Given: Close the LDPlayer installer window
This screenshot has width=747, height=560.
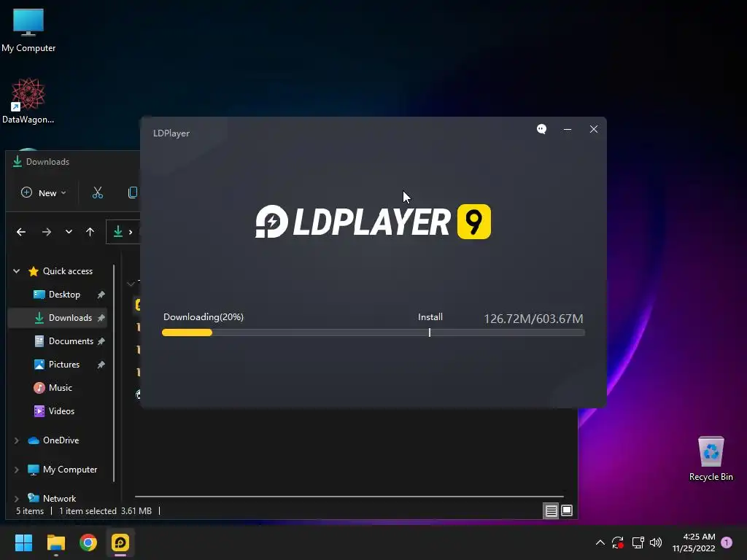Looking at the screenshot, I should pyautogui.click(x=594, y=129).
